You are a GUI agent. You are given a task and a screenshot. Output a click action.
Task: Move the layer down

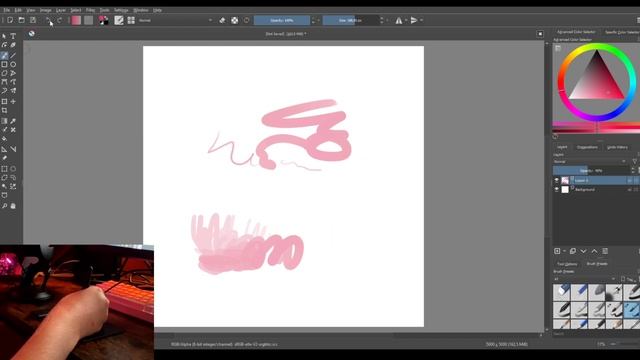(x=584, y=251)
